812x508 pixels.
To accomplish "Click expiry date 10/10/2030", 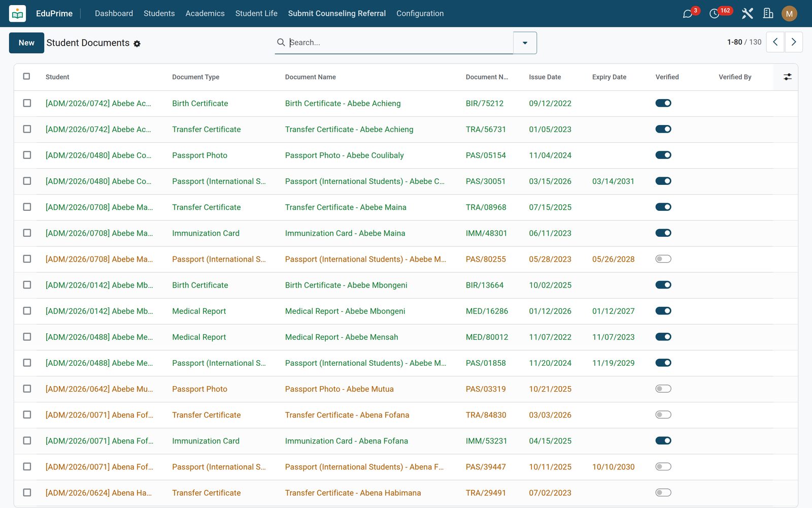I will 613,467.
